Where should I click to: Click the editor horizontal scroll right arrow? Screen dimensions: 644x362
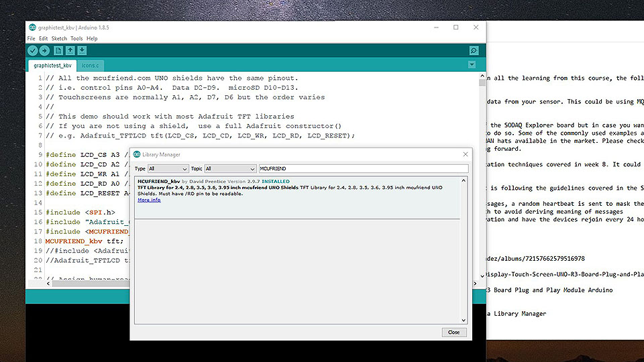pos(475,283)
